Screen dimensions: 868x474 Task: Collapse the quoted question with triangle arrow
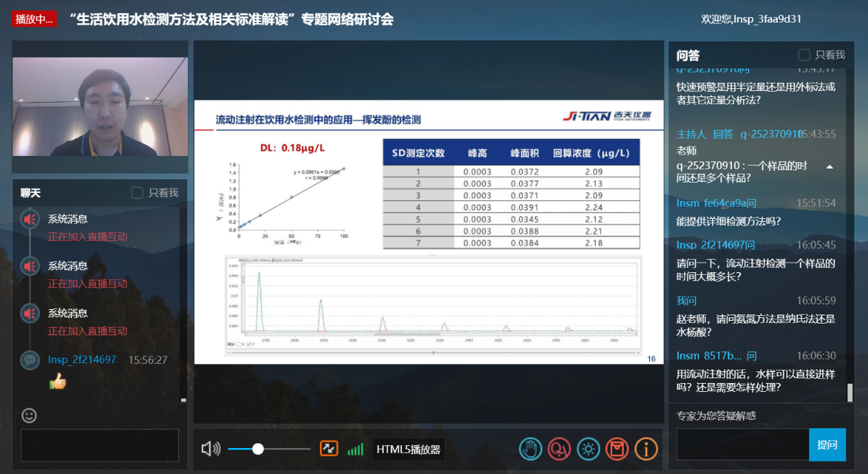click(x=829, y=167)
